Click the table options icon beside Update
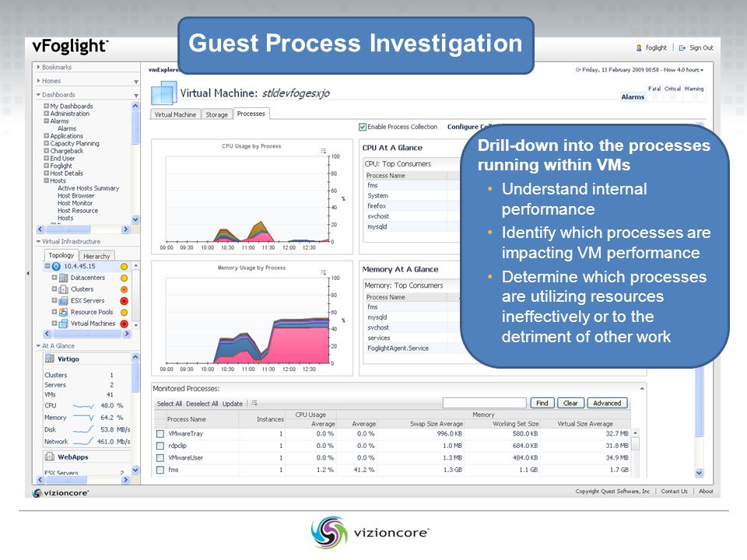Screen dimensions: 747x560 pyautogui.click(x=255, y=403)
